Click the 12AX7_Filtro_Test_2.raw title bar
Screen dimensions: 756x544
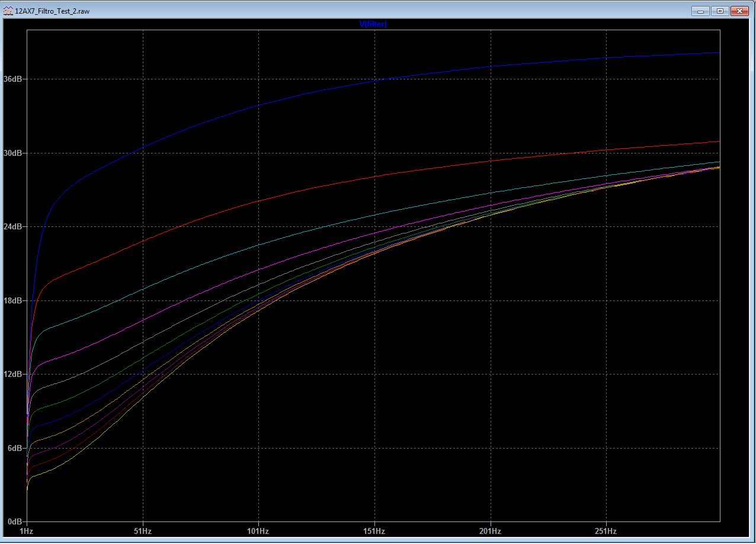point(355,11)
